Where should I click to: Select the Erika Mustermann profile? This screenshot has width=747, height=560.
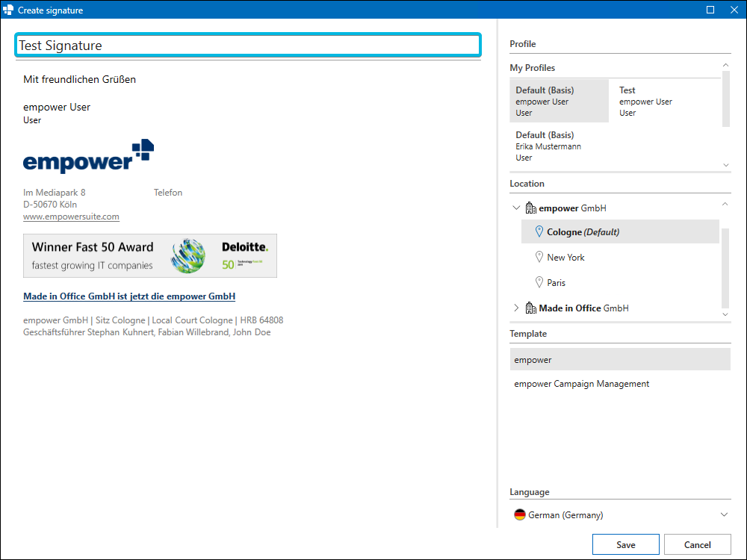point(560,146)
